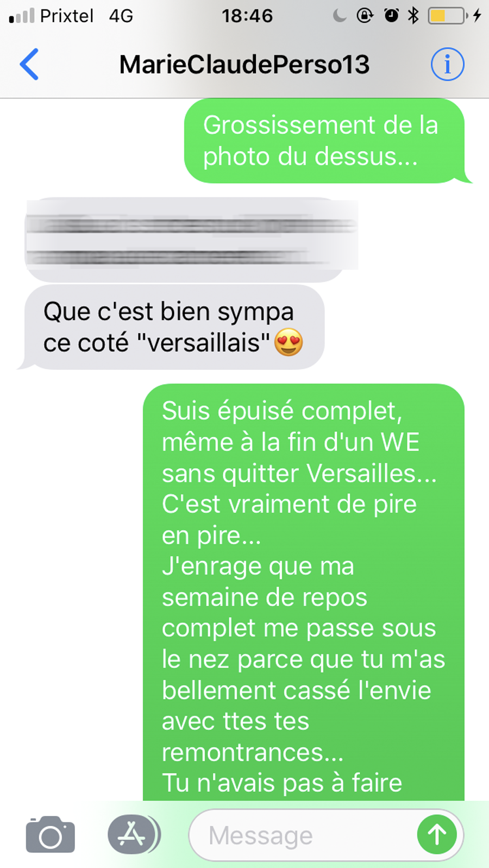This screenshot has height=868, width=489.
Task: Tap the cellular signal bars
Action: [x=21, y=16]
